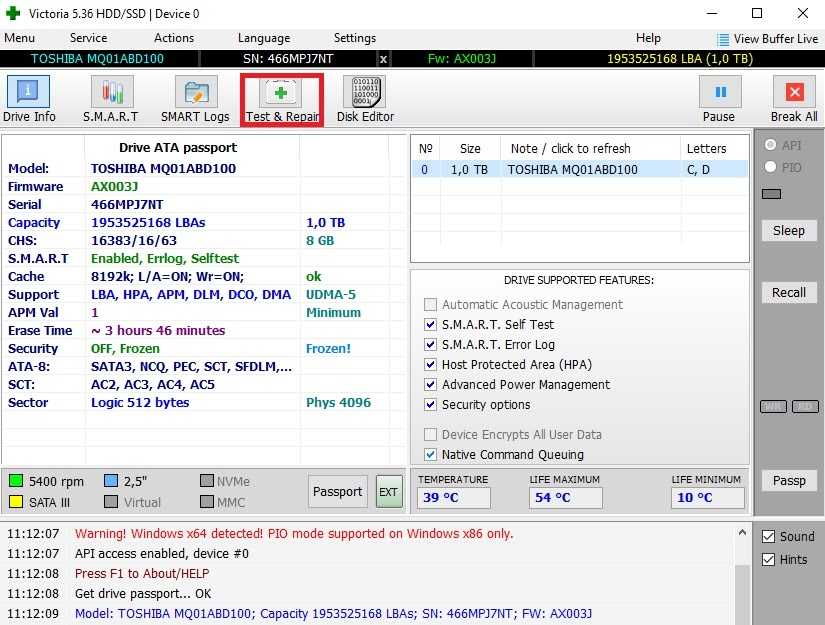Click the Passp button

[789, 480]
